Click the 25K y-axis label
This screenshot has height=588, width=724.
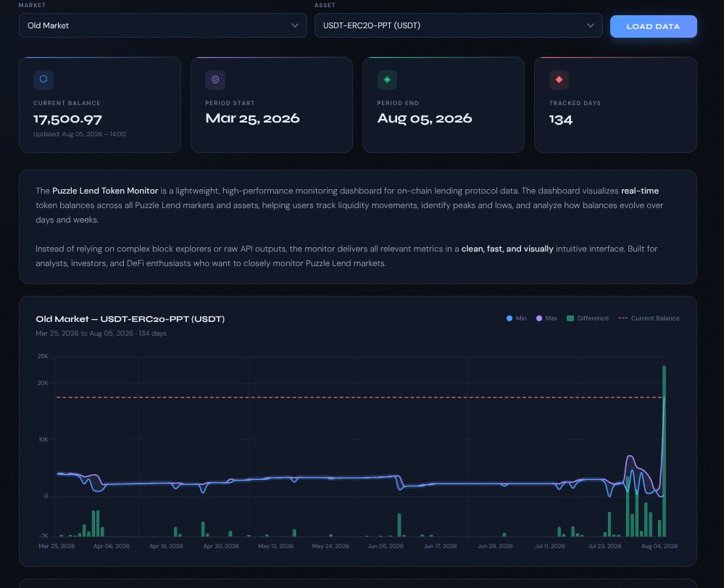(x=43, y=356)
